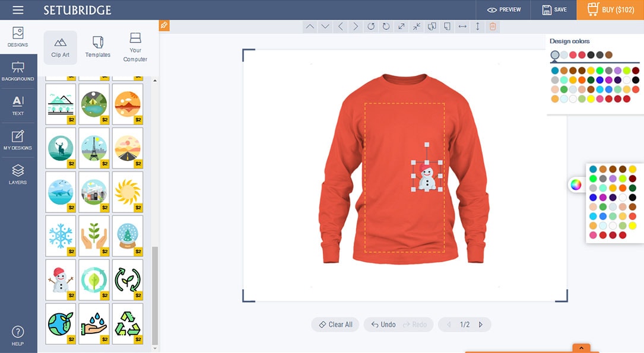Click the Clear All button
The width and height of the screenshot is (644, 353).
(335, 325)
